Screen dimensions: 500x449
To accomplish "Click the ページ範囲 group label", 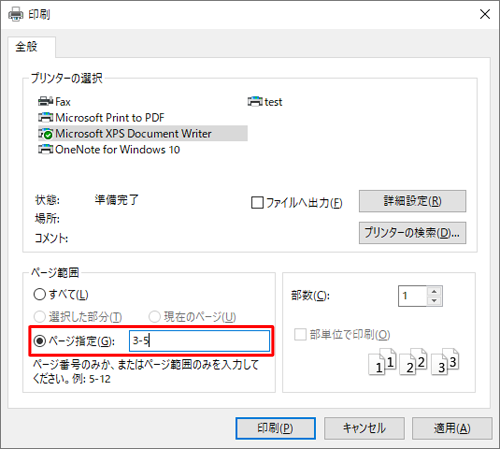I will (x=55, y=273).
